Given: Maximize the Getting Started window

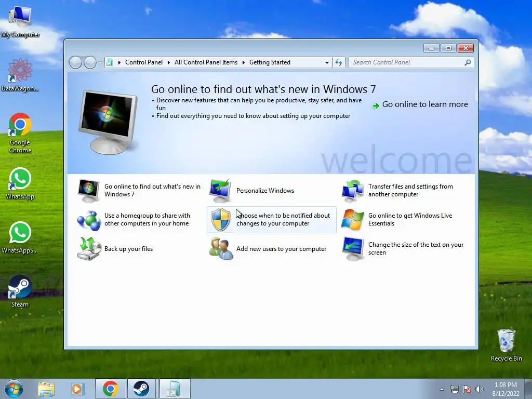Looking at the screenshot, I should (x=448, y=48).
